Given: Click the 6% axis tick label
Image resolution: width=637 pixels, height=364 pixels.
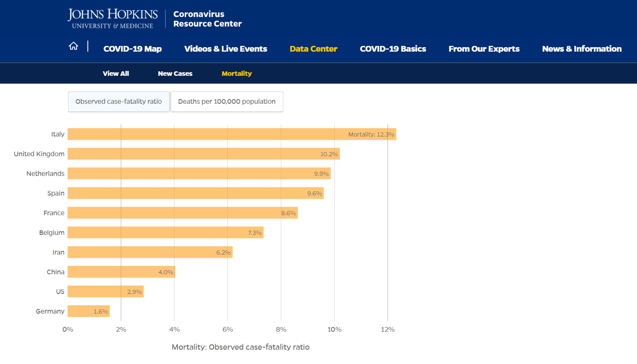Looking at the screenshot, I should pyautogui.click(x=227, y=329).
